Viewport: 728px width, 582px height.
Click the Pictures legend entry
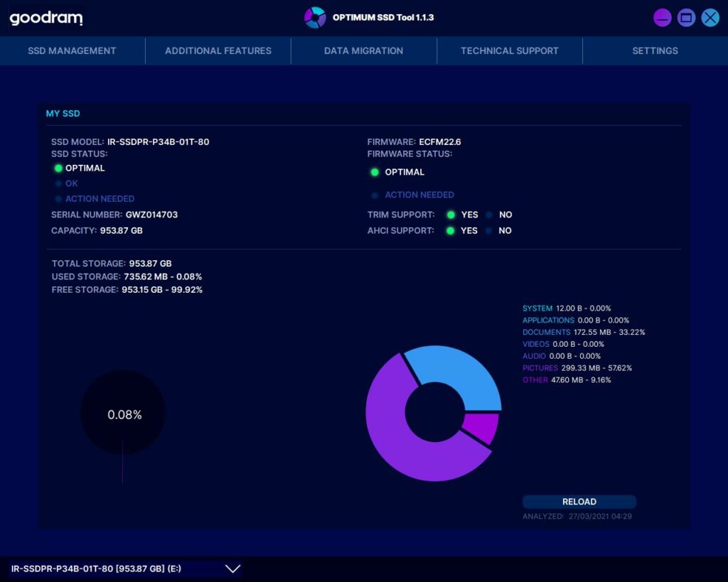(577, 368)
